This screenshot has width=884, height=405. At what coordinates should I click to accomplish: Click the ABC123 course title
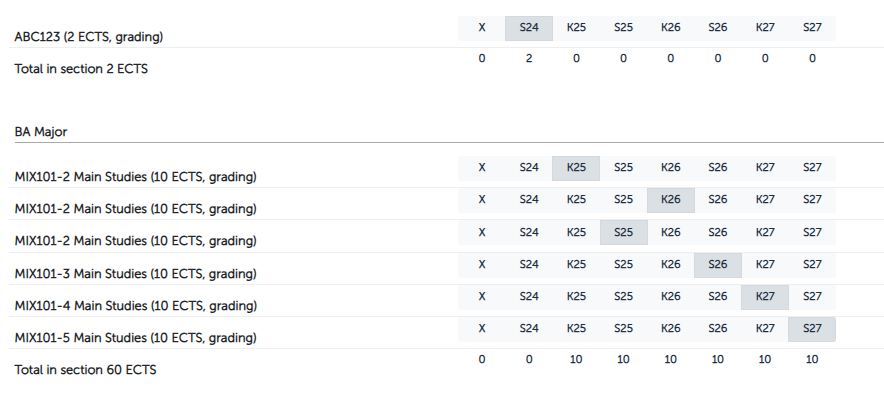click(x=89, y=37)
